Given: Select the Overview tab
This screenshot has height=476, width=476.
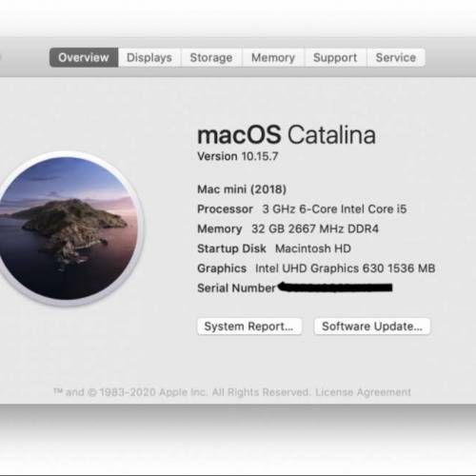Looking at the screenshot, I should [84, 57].
